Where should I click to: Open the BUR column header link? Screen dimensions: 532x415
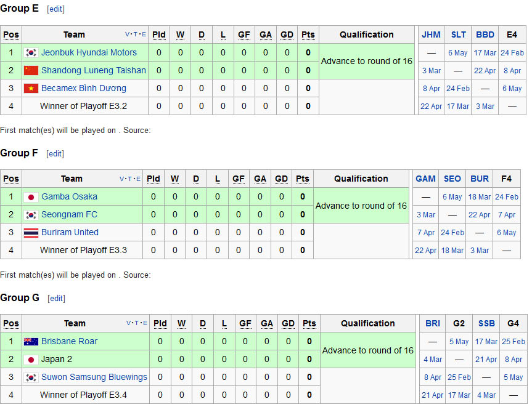[479, 179]
